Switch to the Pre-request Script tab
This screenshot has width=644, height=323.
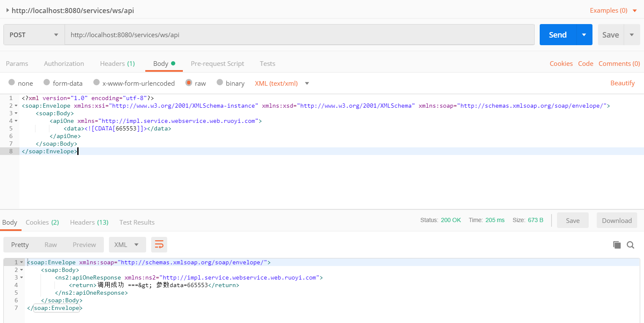(217, 63)
